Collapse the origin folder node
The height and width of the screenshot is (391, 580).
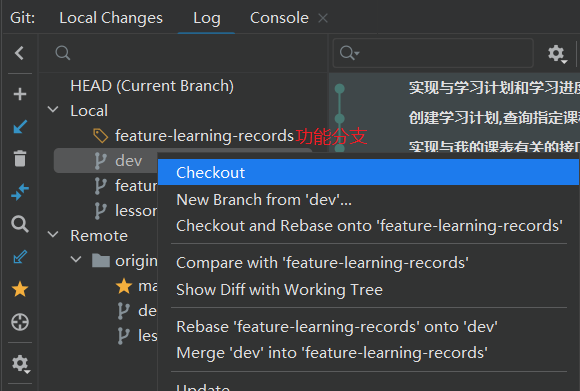click(76, 260)
